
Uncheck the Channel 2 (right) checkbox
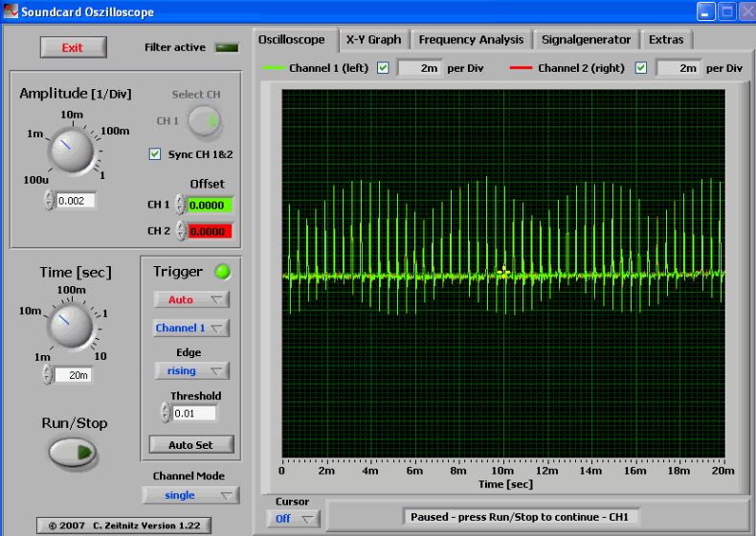[x=641, y=68]
